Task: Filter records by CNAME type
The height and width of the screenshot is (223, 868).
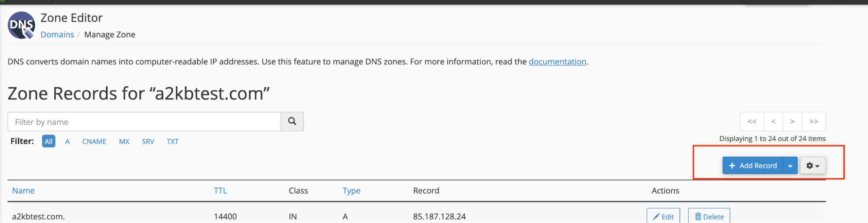Action: [x=94, y=141]
